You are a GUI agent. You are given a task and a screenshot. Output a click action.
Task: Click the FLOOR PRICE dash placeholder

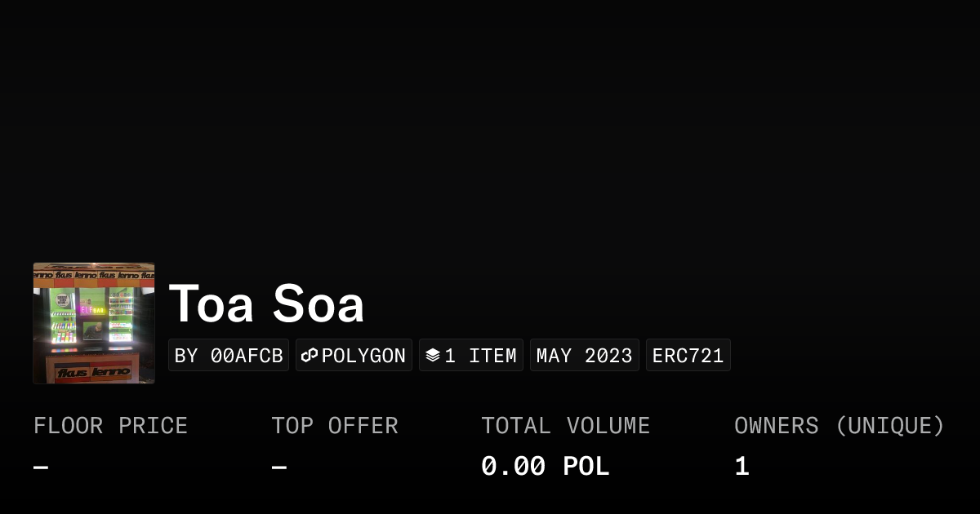click(39, 465)
